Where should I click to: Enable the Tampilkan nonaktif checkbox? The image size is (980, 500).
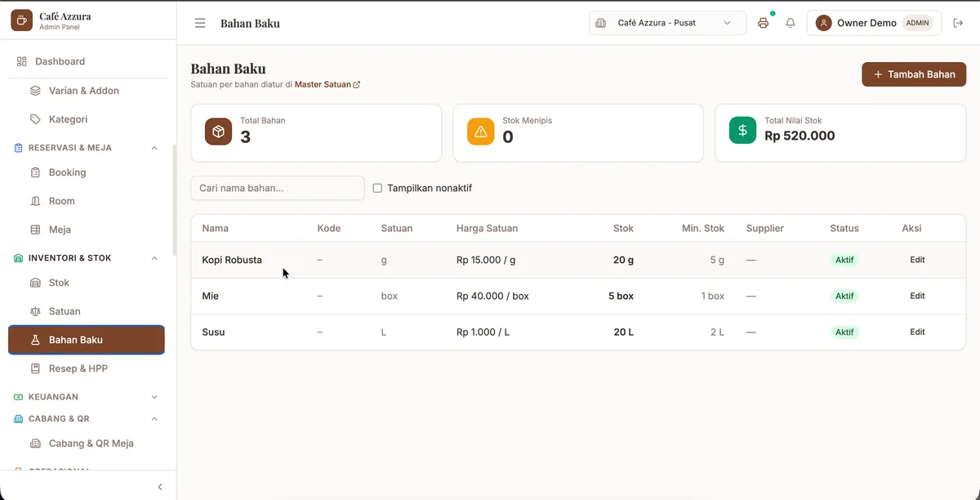[x=377, y=188]
